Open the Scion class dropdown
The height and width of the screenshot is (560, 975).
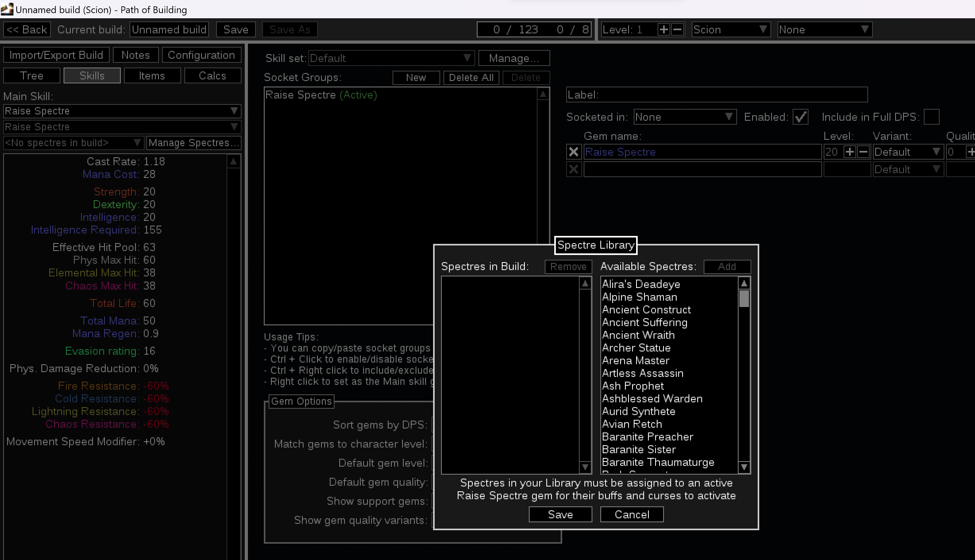tap(730, 29)
